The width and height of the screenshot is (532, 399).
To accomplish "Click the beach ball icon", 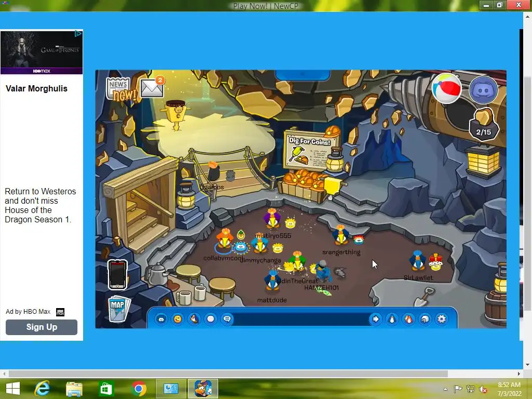I will (446, 88).
